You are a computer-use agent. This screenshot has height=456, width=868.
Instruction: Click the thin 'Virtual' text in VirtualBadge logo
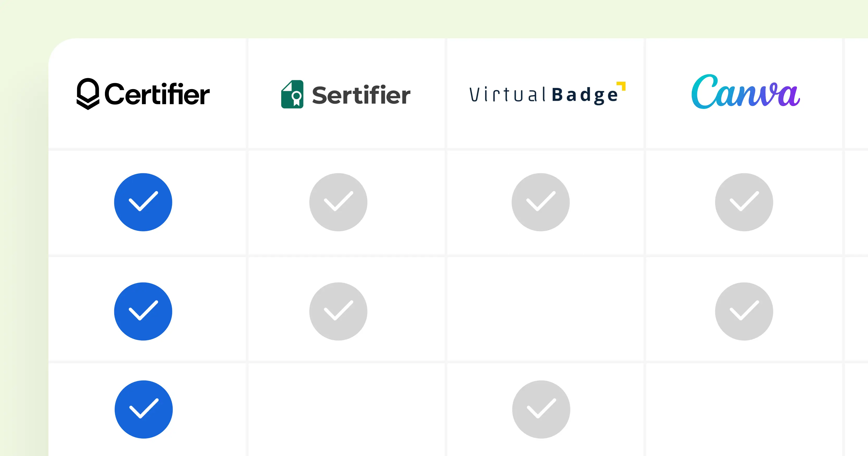[x=507, y=95]
